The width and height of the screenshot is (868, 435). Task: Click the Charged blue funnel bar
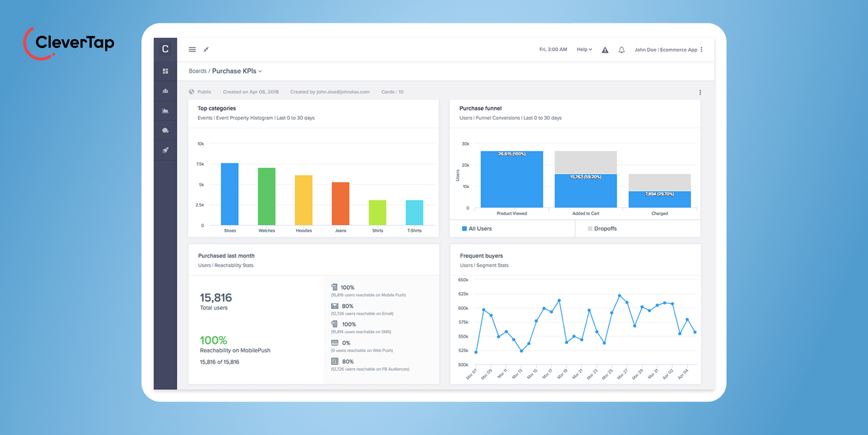(659, 200)
